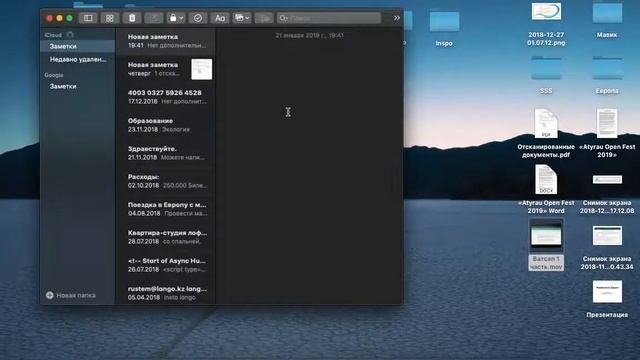
Task: Select Отсканированные документы.pdf on desktop
Action: pyautogui.click(x=546, y=133)
